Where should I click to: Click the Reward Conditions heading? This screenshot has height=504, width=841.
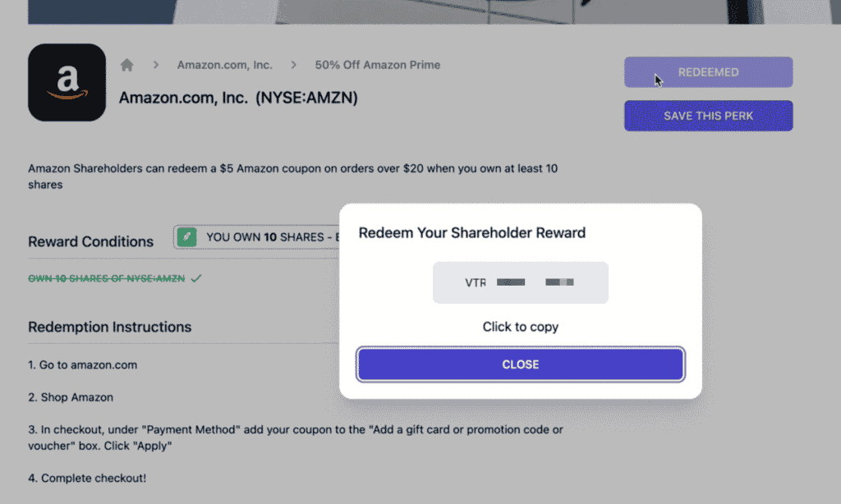[90, 241]
